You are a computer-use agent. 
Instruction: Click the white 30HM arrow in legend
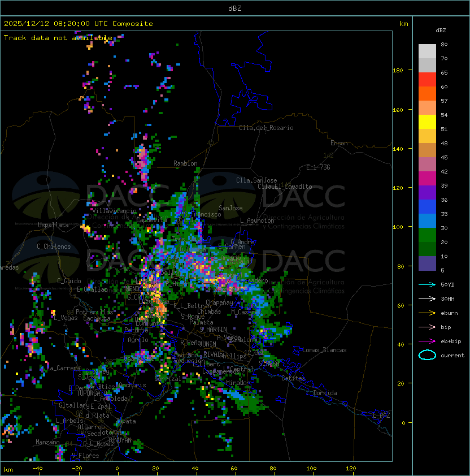click(x=427, y=299)
